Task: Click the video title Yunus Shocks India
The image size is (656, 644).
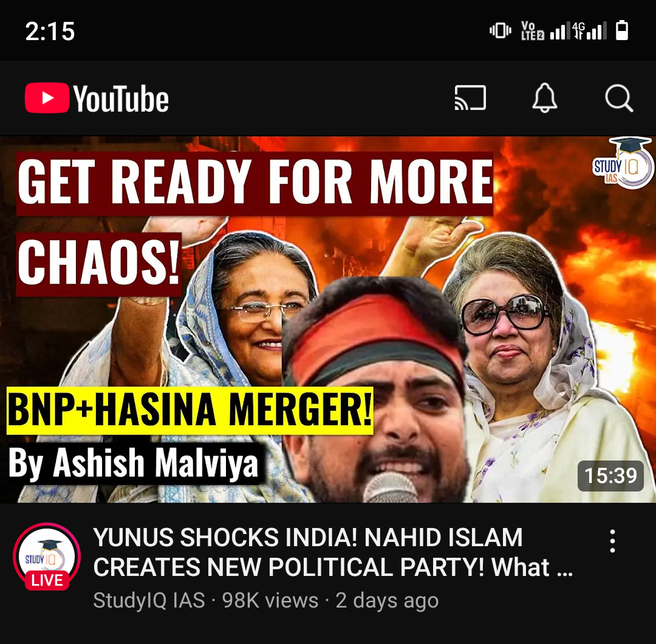Action: point(333,552)
